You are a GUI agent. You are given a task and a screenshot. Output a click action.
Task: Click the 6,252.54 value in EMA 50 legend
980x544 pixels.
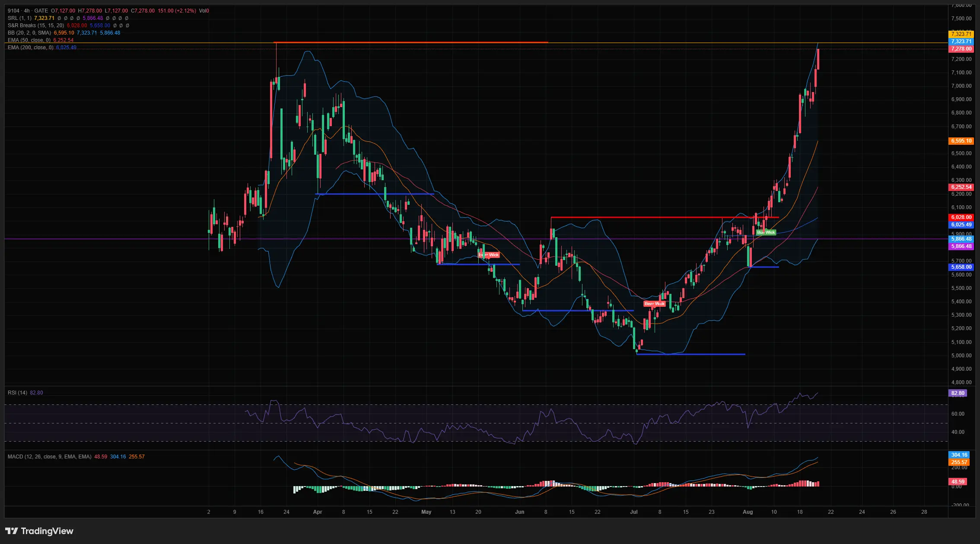tap(64, 40)
